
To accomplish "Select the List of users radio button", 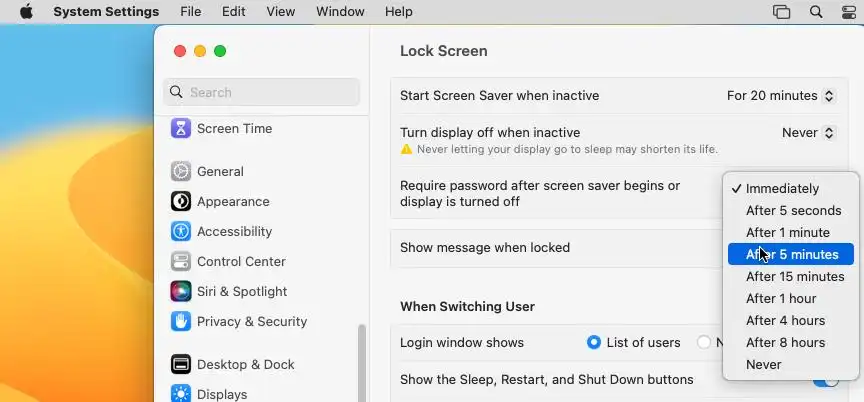I will click(594, 342).
